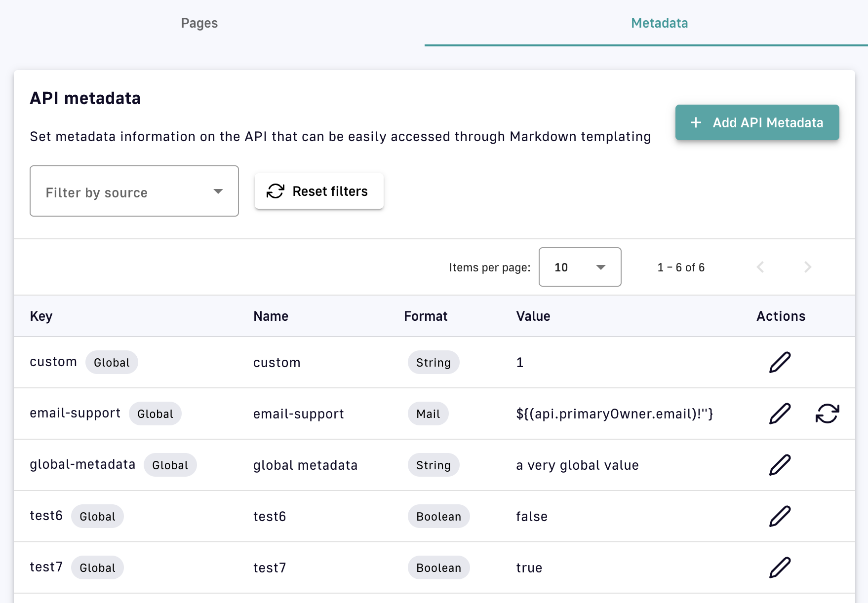868x603 pixels.
Task: Click the Name column header
Action: click(271, 316)
